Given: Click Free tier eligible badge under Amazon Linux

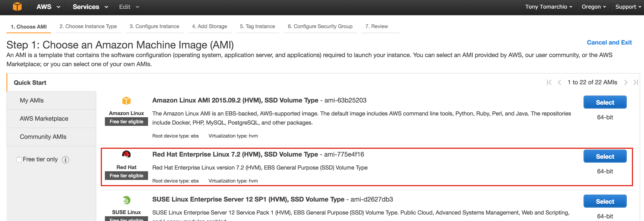Looking at the screenshot, I should pos(126,122).
